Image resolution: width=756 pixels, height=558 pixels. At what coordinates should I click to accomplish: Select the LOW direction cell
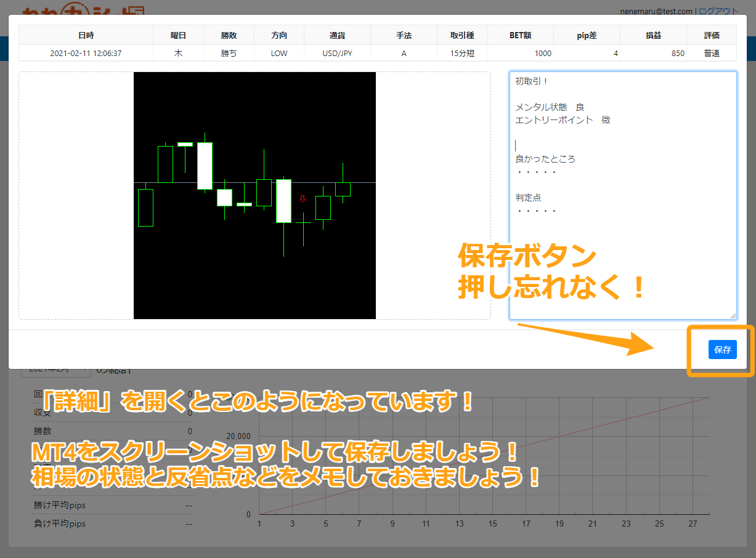[x=279, y=53]
